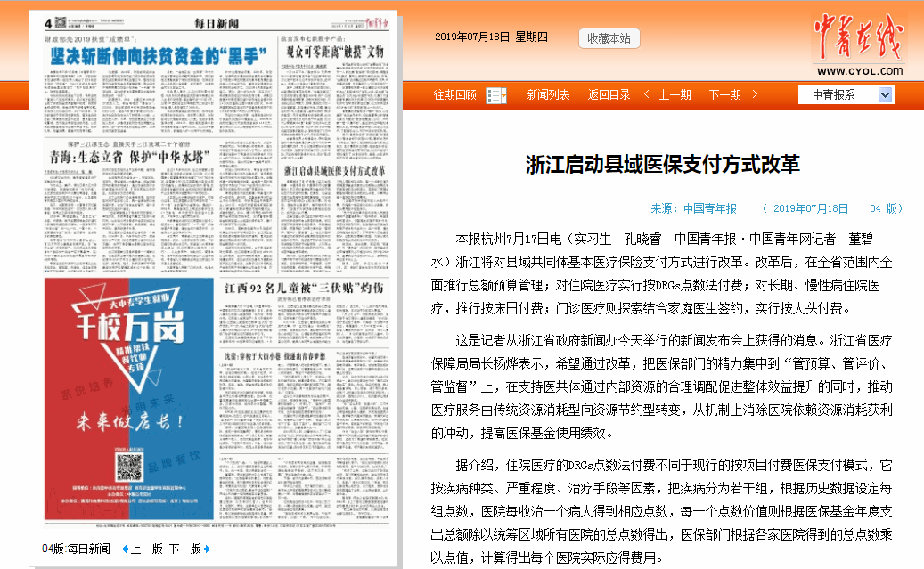Image resolution: width=924 pixels, height=569 pixels.
Task: Go to previous page 上一版
Action: pyautogui.click(x=146, y=549)
